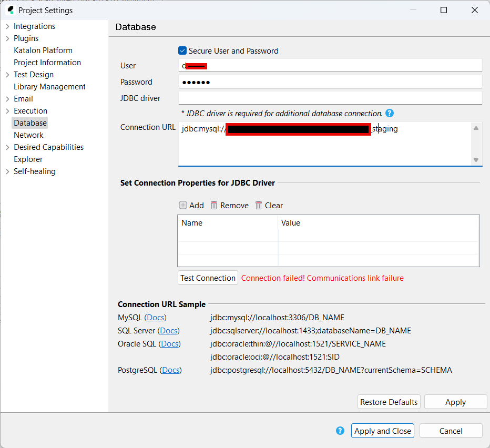Viewport: 490px width, 448px height.
Task: Open Oracle SQL Docs link
Action: click(x=170, y=343)
